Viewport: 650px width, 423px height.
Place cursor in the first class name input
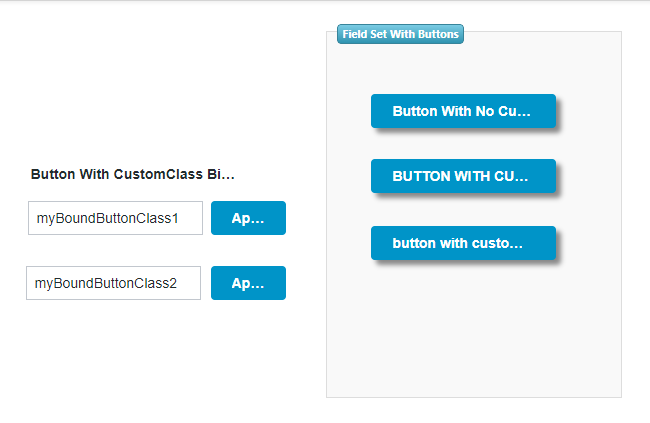click(115, 218)
